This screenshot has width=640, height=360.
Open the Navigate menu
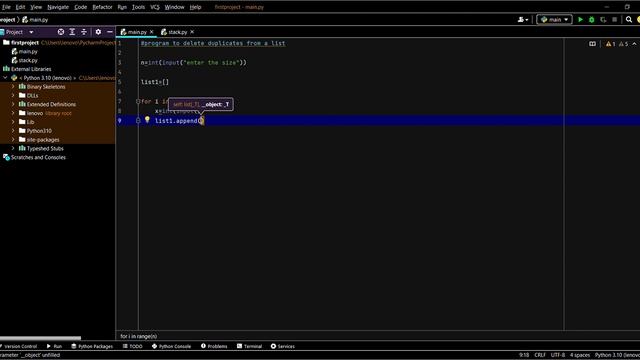coord(58,7)
